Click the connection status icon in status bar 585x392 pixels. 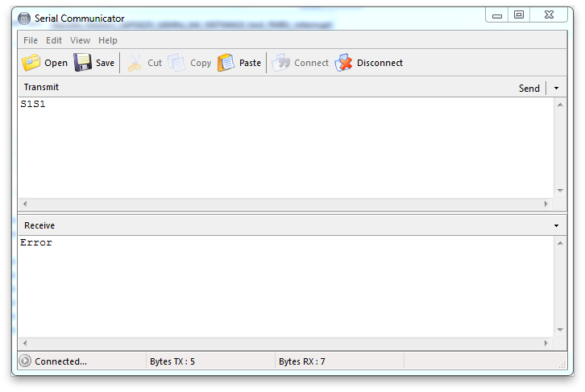(25, 361)
